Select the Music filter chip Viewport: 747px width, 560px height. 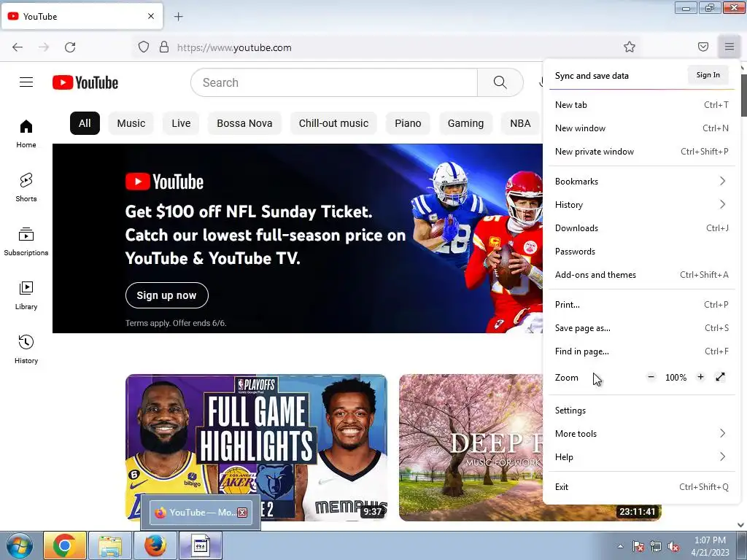[x=131, y=123]
